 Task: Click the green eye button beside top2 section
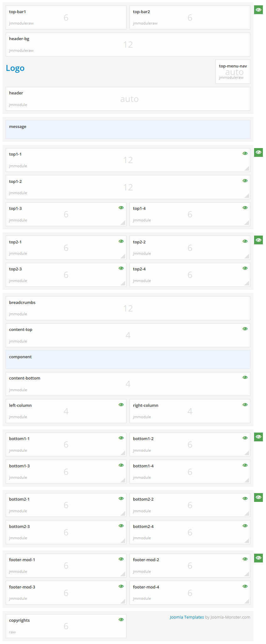pyautogui.click(x=258, y=240)
